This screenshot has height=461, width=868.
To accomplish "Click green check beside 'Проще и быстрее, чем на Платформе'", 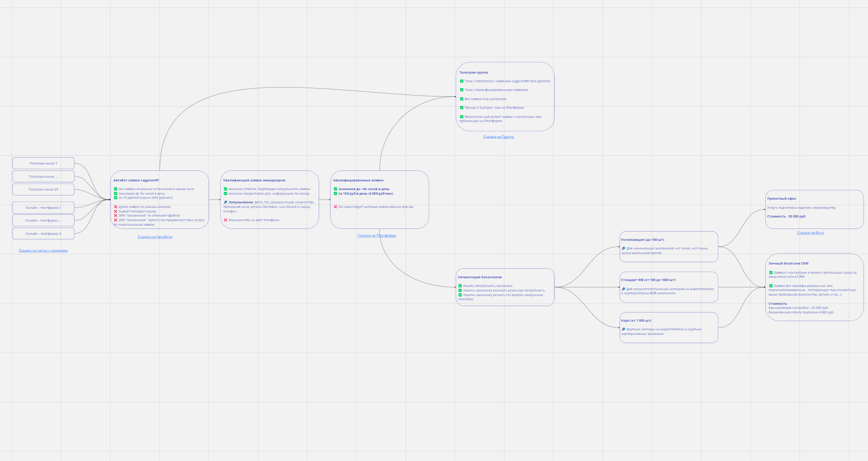I will click(x=462, y=108).
